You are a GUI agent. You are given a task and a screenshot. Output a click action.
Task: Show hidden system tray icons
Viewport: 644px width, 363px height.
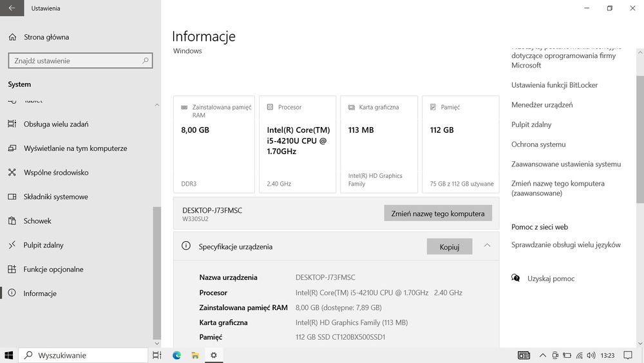pyautogui.click(x=542, y=355)
